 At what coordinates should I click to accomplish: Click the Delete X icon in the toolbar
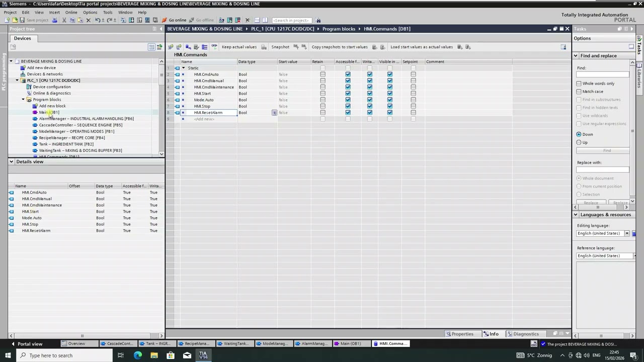click(89, 20)
